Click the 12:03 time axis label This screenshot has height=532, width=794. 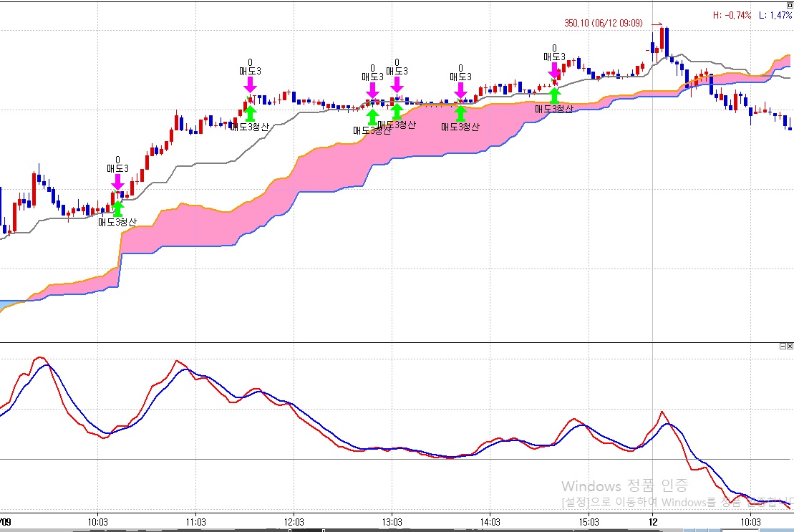click(294, 523)
